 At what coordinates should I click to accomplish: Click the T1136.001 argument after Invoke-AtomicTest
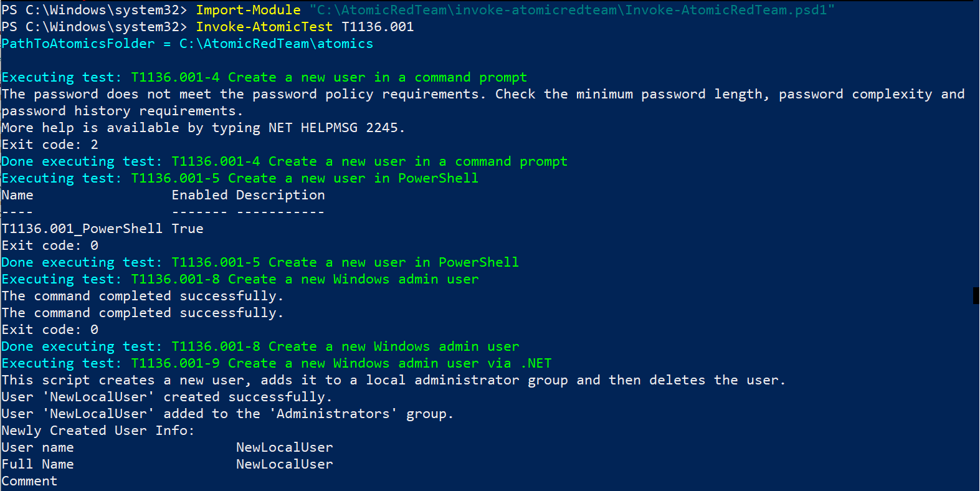point(378,27)
